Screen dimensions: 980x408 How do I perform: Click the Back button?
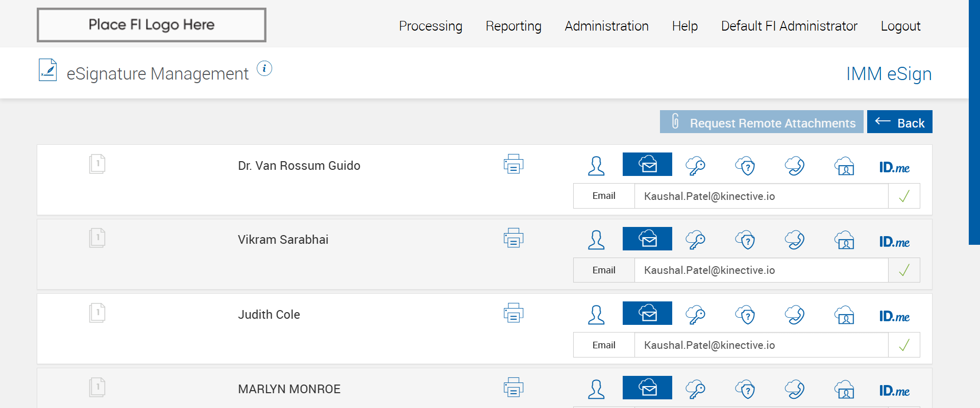[899, 122]
